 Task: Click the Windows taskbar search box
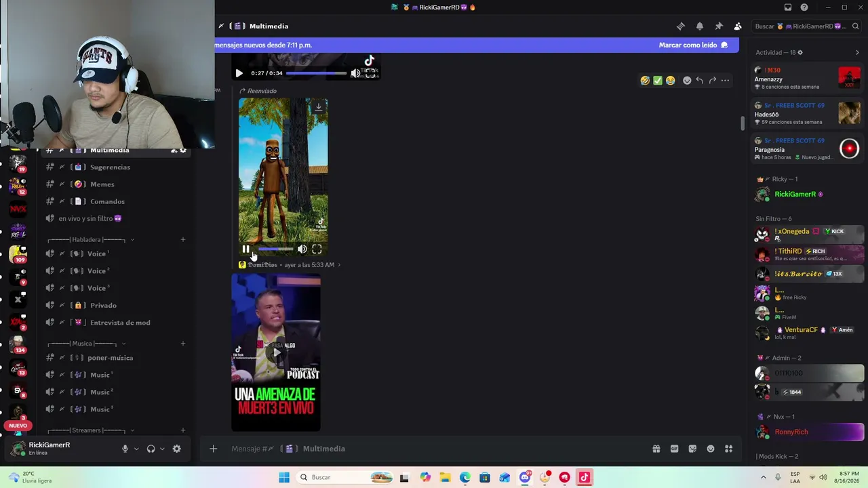click(346, 477)
